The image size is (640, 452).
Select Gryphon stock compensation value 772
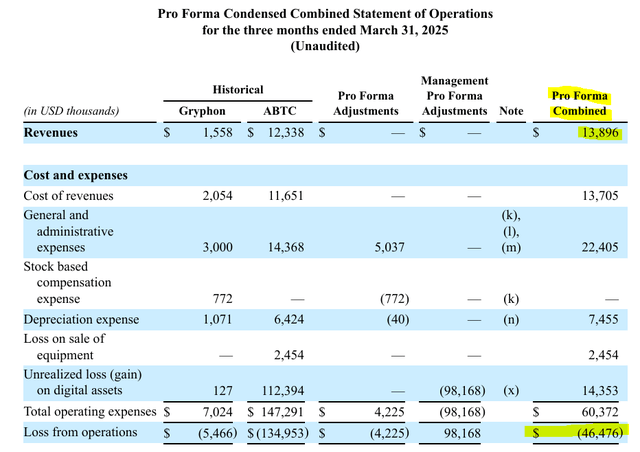coord(222,299)
